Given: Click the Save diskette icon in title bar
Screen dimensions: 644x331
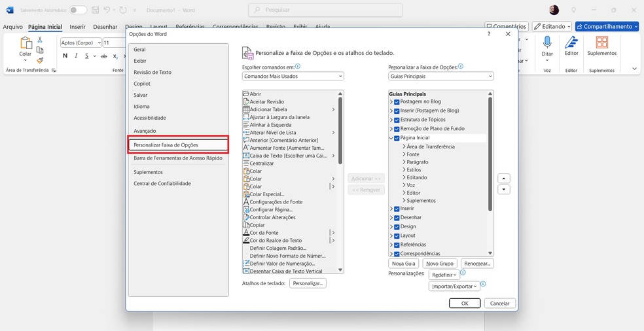Looking at the screenshot, I should pyautogui.click(x=96, y=10).
